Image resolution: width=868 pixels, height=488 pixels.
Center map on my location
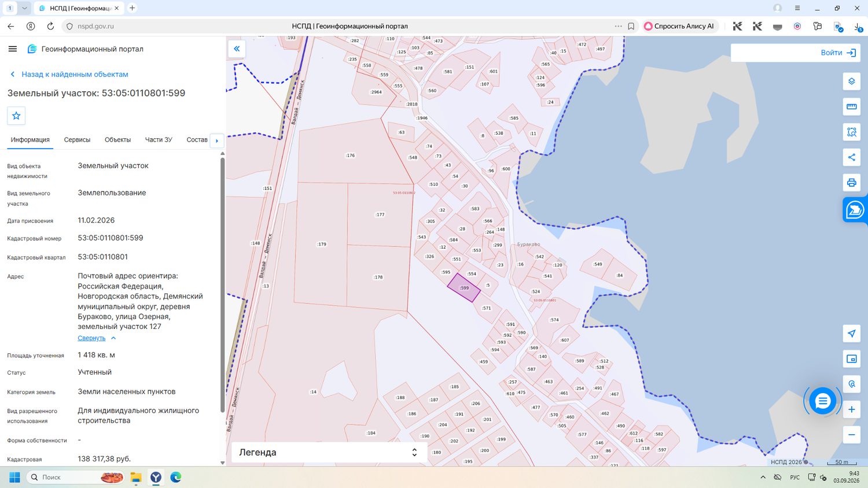(852, 334)
